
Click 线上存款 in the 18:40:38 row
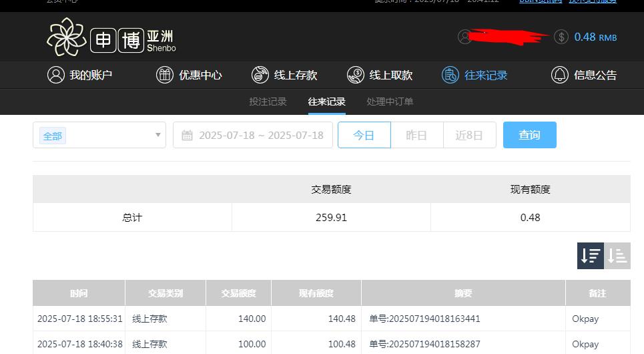149,344
